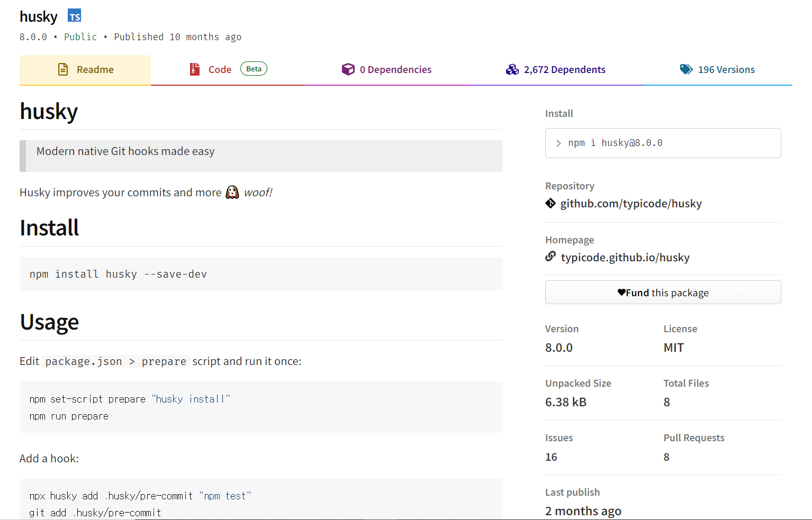This screenshot has width=812, height=520.
Task: Open the 2,672 Dependents tab
Action: (564, 69)
